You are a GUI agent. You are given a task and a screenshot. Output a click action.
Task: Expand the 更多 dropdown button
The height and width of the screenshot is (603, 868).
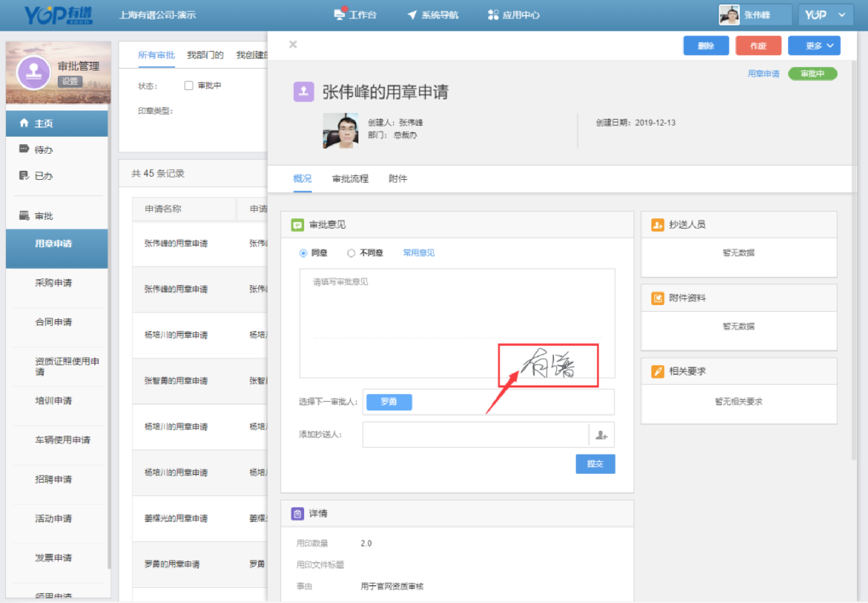(814, 46)
